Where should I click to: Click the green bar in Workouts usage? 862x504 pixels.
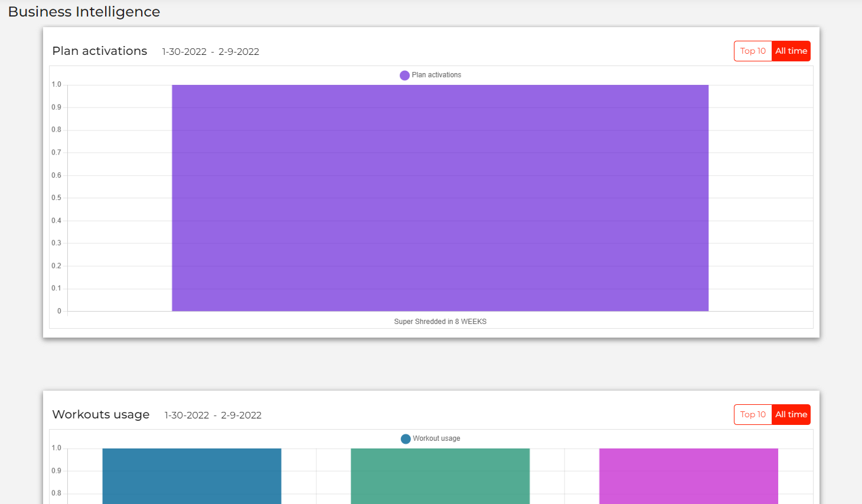[x=440, y=476]
